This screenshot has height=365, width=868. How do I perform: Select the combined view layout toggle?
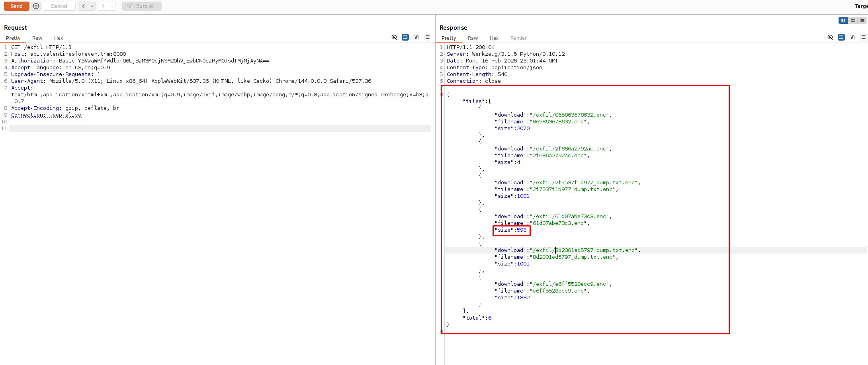(x=862, y=20)
